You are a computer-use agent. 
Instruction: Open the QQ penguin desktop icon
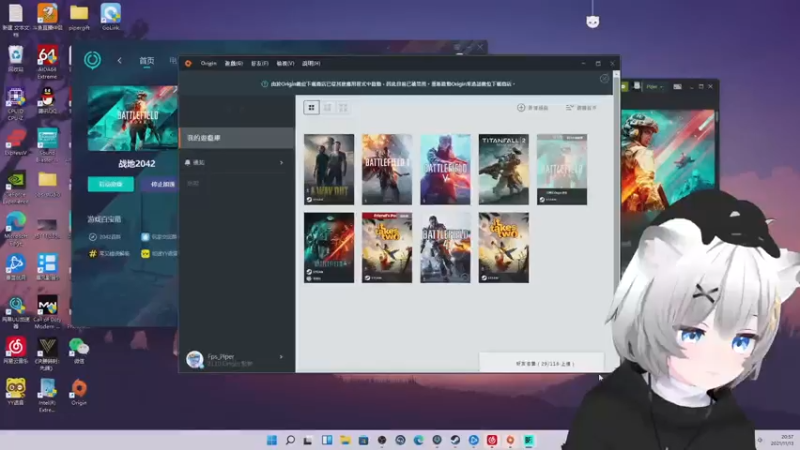tap(47, 101)
